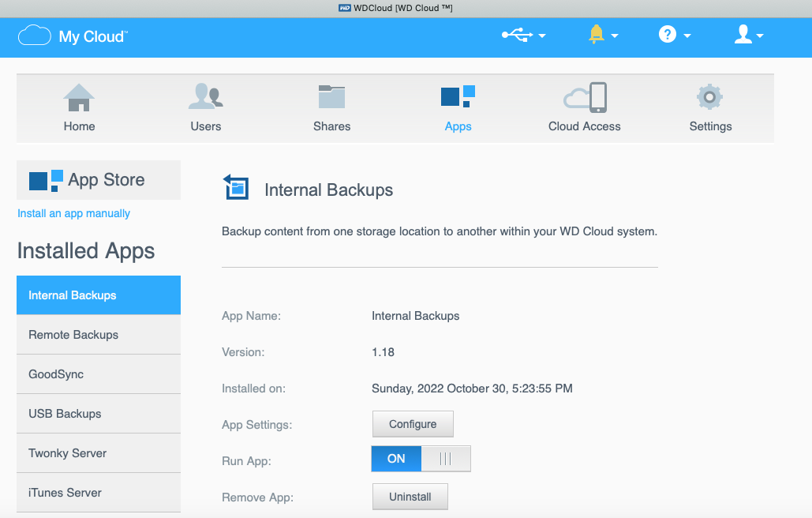Click the version value 1.18
This screenshot has height=518, width=812.
pyautogui.click(x=383, y=352)
